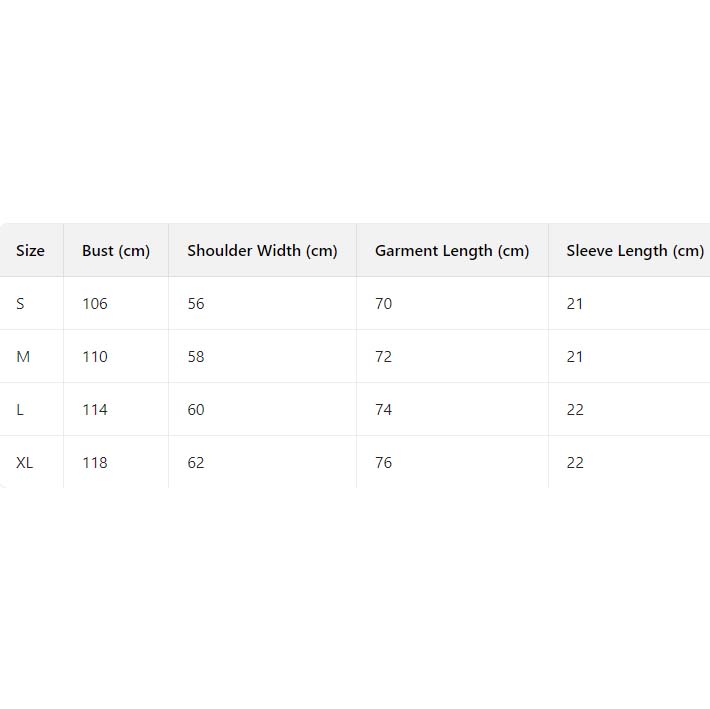Click shoulder width value 56

pos(196,304)
